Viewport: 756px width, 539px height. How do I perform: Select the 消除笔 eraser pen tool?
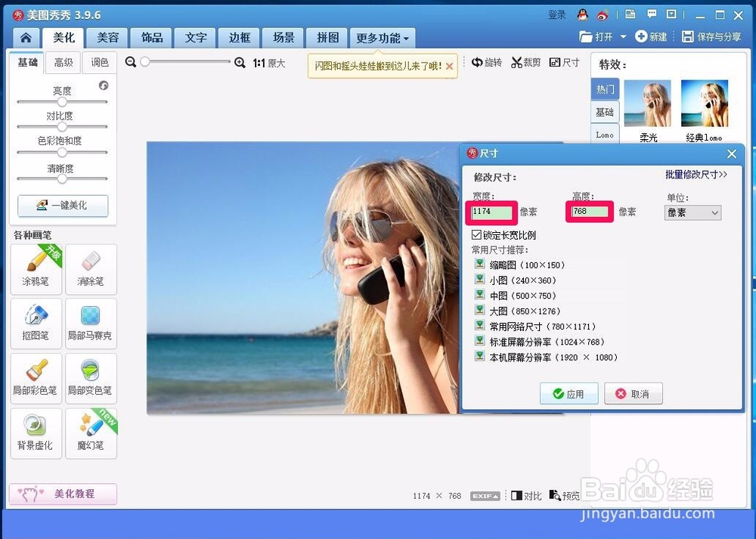tap(91, 269)
